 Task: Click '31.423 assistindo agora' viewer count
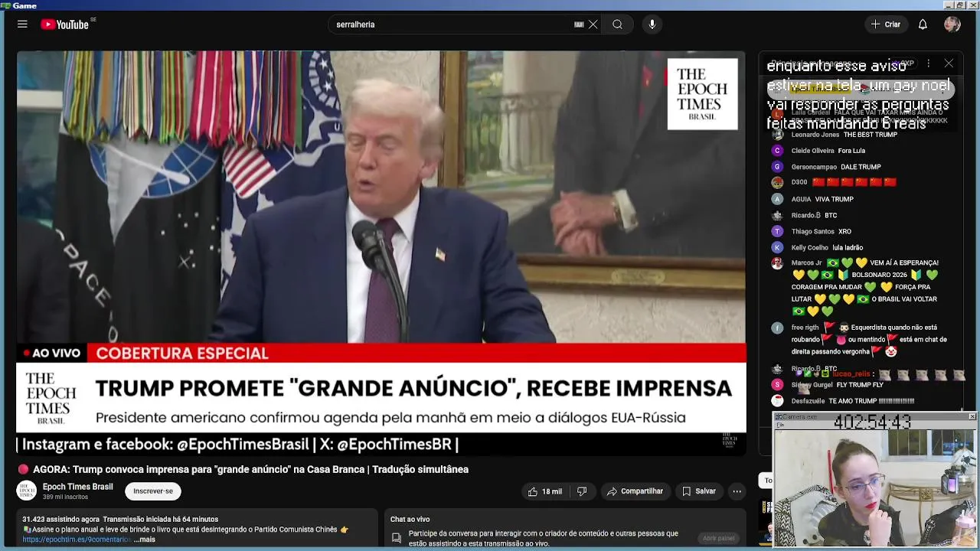tap(60, 520)
